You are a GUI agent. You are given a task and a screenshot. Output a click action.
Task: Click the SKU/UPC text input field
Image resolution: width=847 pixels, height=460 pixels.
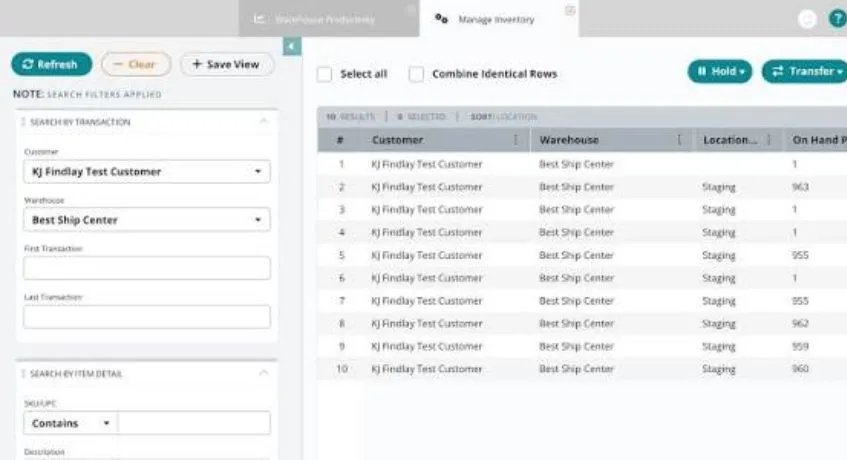click(x=194, y=423)
